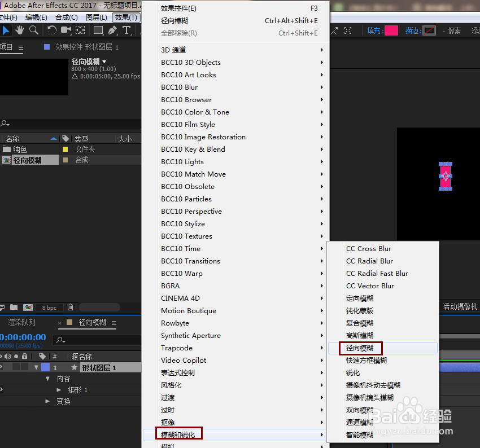Viewport: 480px width, 448px height.
Task: Click the Project panel search field
Action: click(x=71, y=124)
